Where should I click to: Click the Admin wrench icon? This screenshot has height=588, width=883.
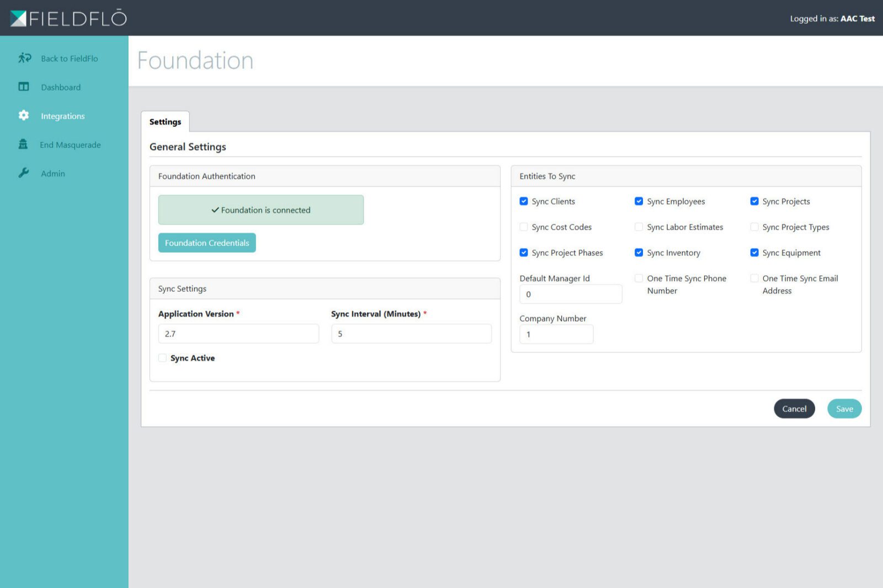24,173
